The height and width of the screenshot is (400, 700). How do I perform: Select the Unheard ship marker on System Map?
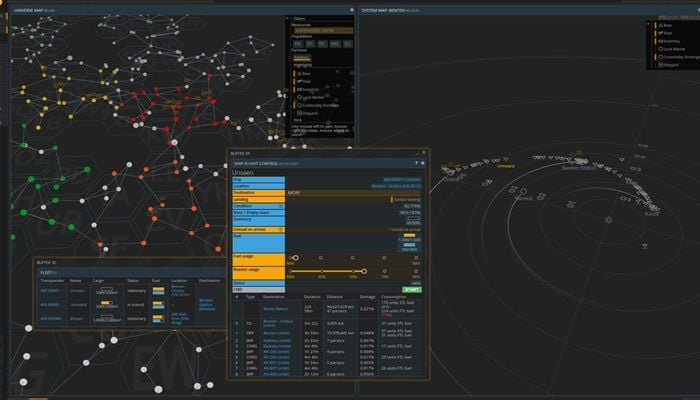pos(505,159)
